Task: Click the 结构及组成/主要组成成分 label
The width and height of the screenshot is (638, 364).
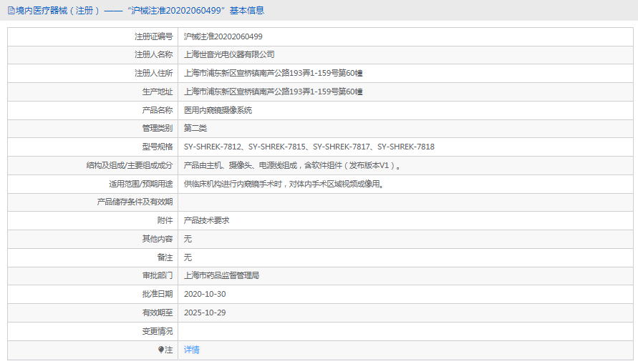Action: tap(130, 165)
